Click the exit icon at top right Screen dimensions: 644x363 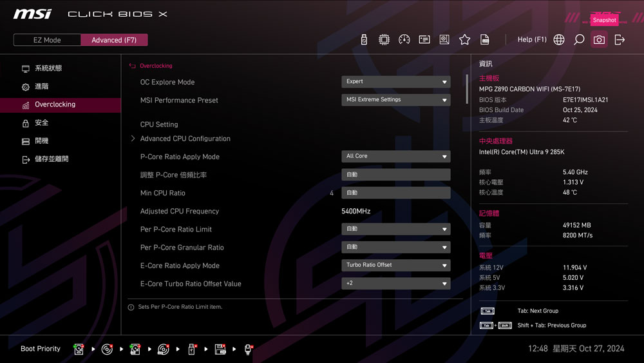620,40
